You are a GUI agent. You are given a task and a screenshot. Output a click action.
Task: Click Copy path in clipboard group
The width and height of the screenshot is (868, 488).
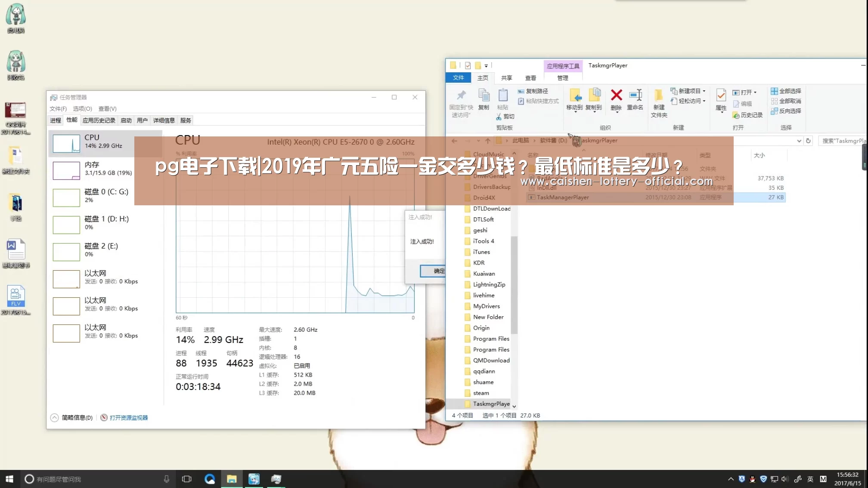point(533,91)
